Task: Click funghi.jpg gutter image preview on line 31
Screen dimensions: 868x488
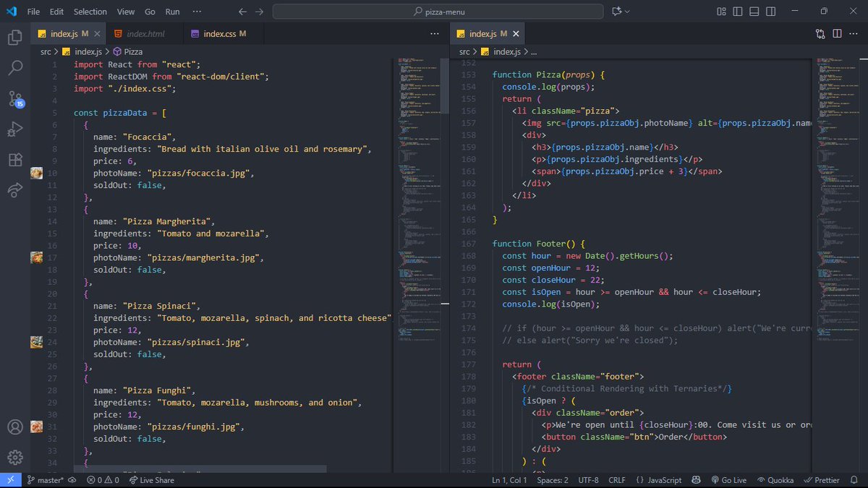Action: click(x=36, y=427)
